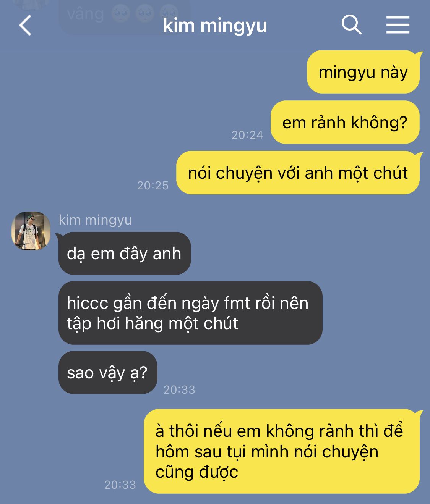Image resolution: width=430 pixels, height=504 pixels.
Task: Select the "em rảnh không?" message bubble
Action: pos(345,122)
